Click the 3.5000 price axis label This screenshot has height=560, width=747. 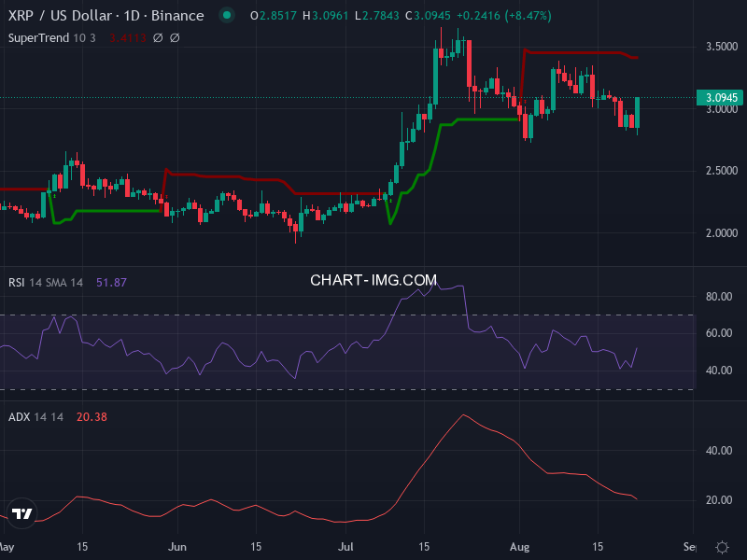point(721,47)
